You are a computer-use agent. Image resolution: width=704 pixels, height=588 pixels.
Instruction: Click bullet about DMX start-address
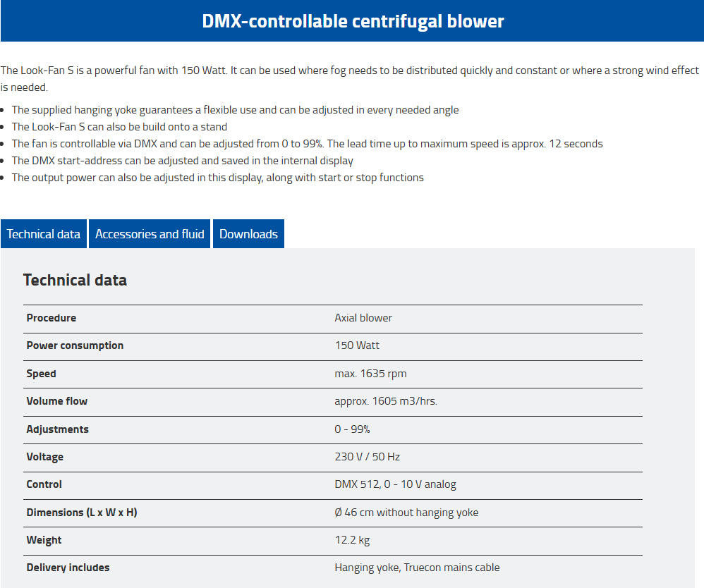coord(182,161)
